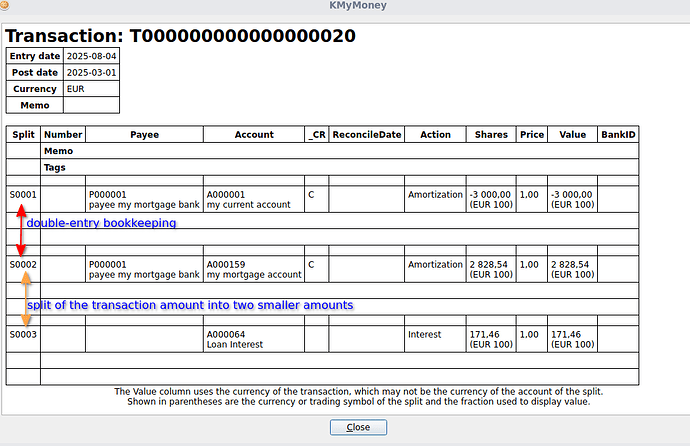Click the Entry date value 2025-08-04
This screenshot has height=446, width=690.
[x=91, y=56]
